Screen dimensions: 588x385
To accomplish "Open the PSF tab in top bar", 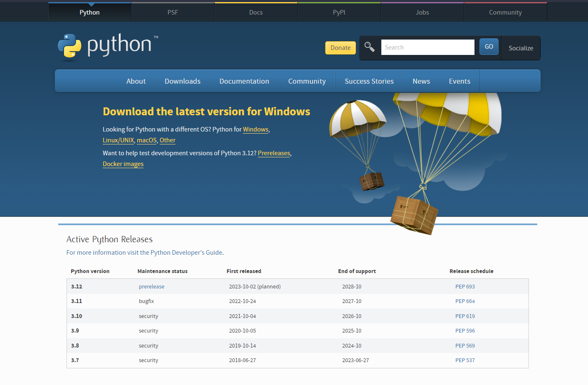I will (x=173, y=12).
